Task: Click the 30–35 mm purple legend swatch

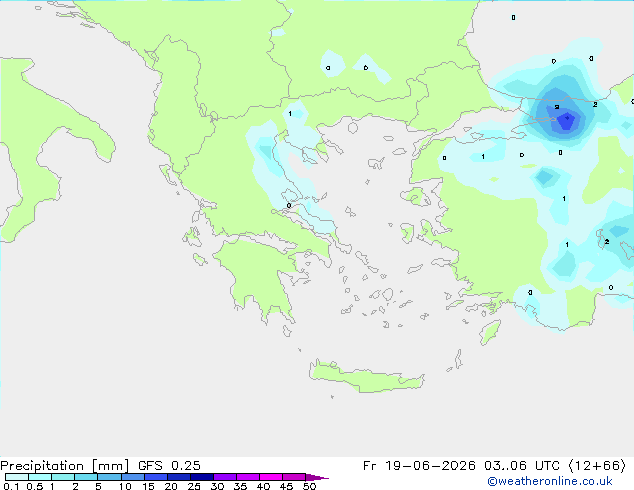Action: pos(225,477)
